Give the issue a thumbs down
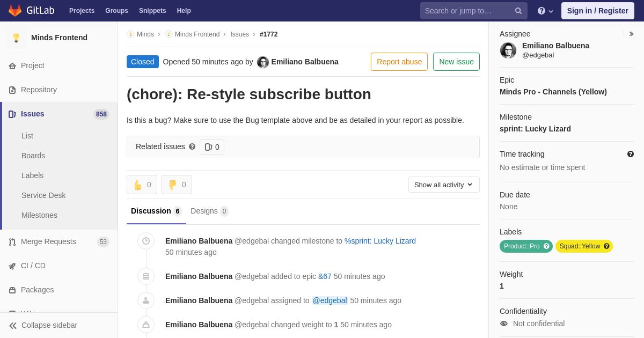The height and width of the screenshot is (338, 644). click(x=177, y=185)
